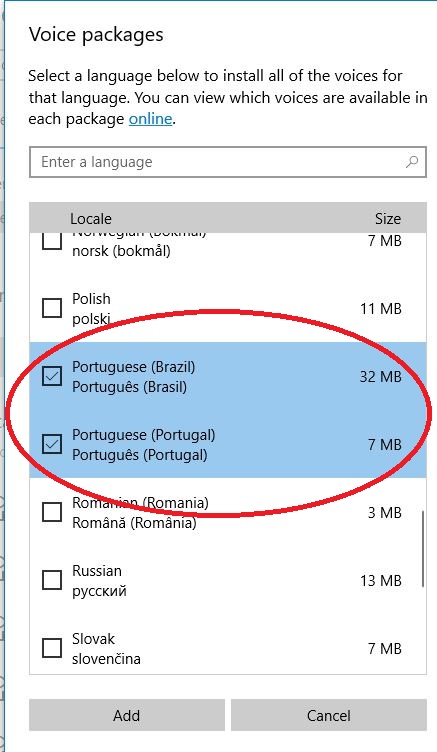437x752 pixels.
Task: Uncheck the Portuguese (Portugal) checkbox
Action: coord(52,444)
